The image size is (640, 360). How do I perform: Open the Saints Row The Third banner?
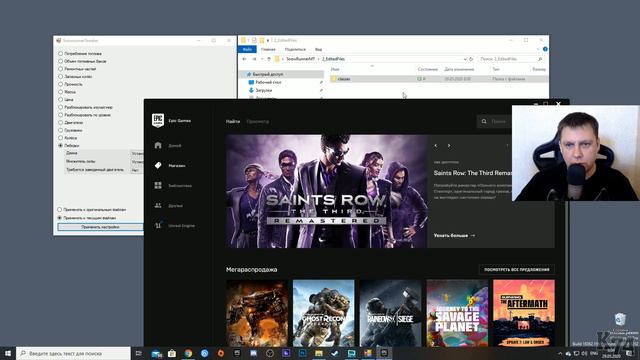pyautogui.click(x=327, y=191)
